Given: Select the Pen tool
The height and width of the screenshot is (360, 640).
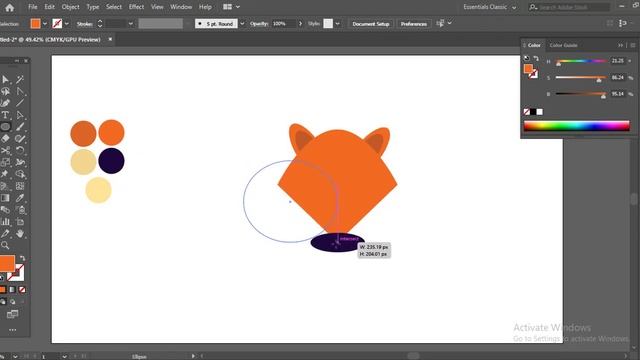Looking at the screenshot, I should tap(5, 103).
